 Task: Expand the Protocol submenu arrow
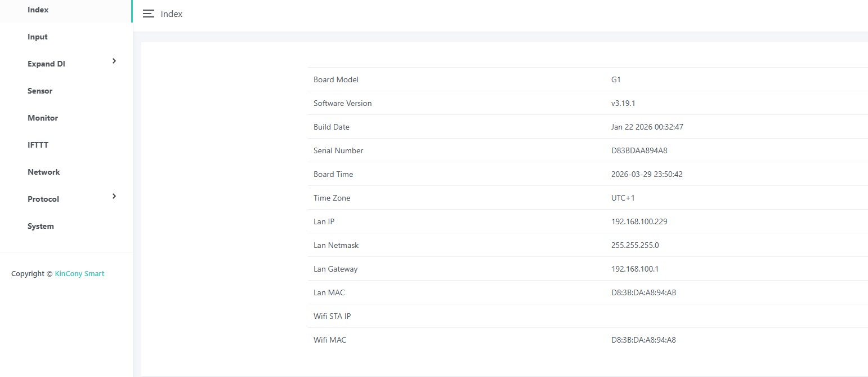(x=114, y=196)
